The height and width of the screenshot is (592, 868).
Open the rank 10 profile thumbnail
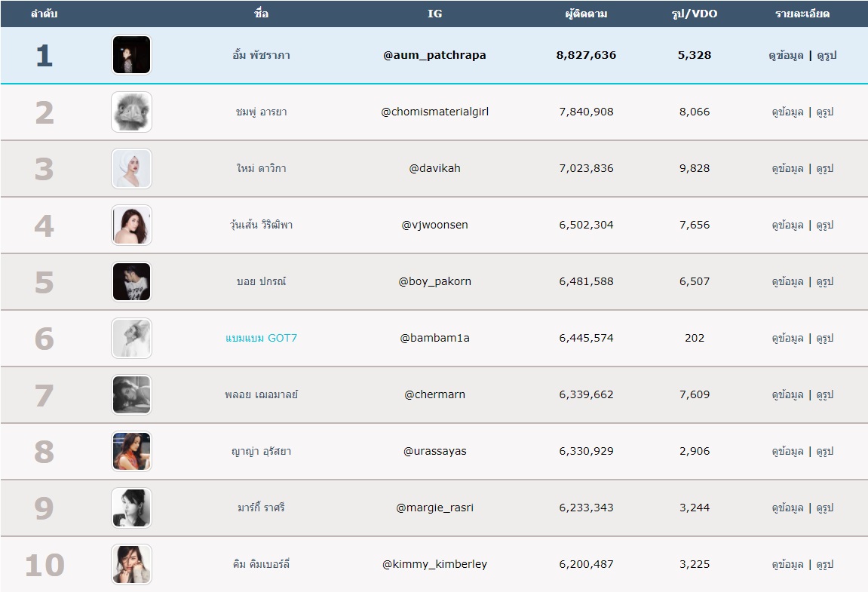tap(132, 564)
